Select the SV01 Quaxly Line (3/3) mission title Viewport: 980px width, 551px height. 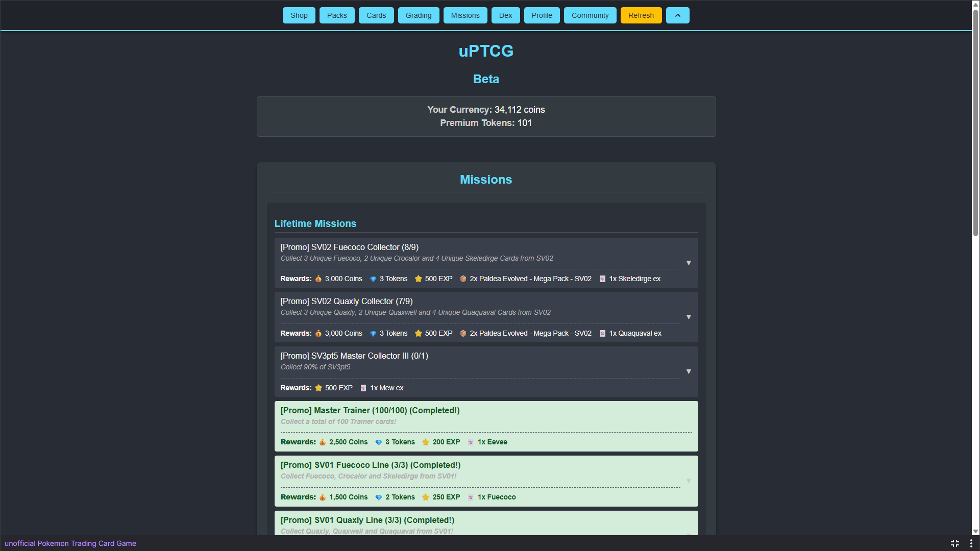pos(367,520)
